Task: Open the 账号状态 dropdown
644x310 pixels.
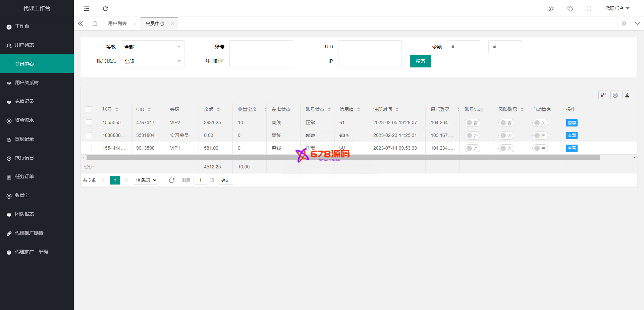Action: coord(153,61)
